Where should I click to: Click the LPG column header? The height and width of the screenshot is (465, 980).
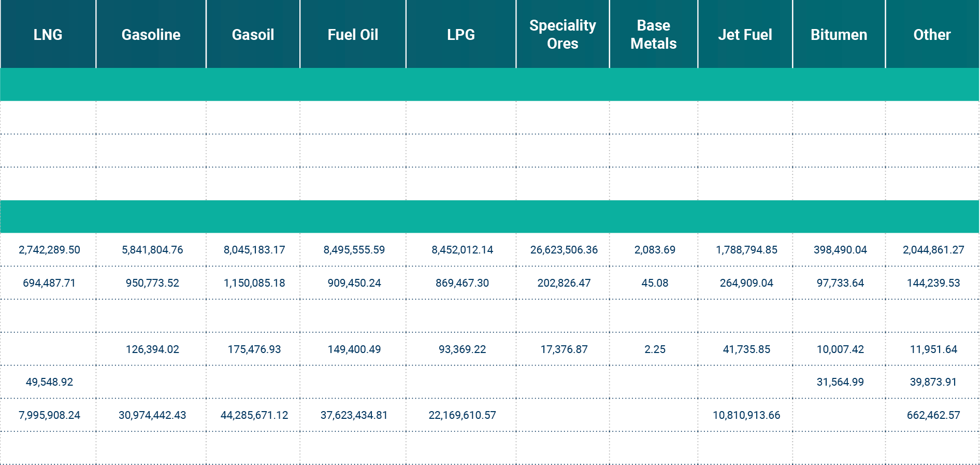460,35
